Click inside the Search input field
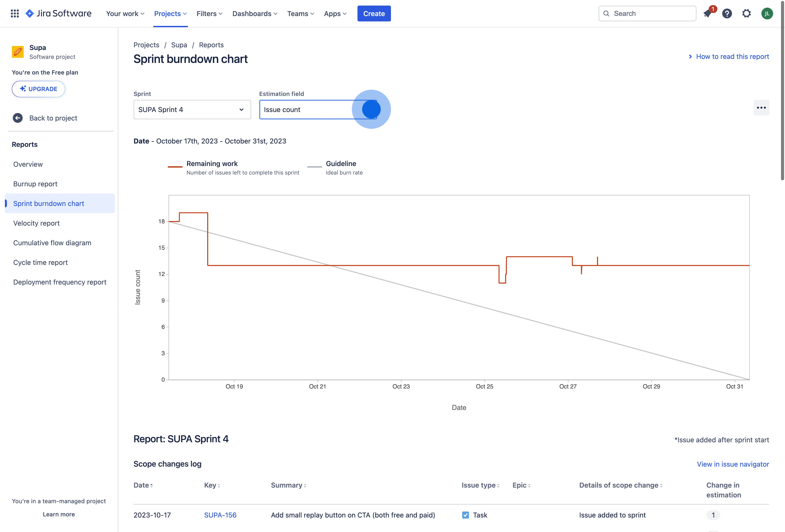Viewport: 785px width, 532px height. tap(647, 14)
